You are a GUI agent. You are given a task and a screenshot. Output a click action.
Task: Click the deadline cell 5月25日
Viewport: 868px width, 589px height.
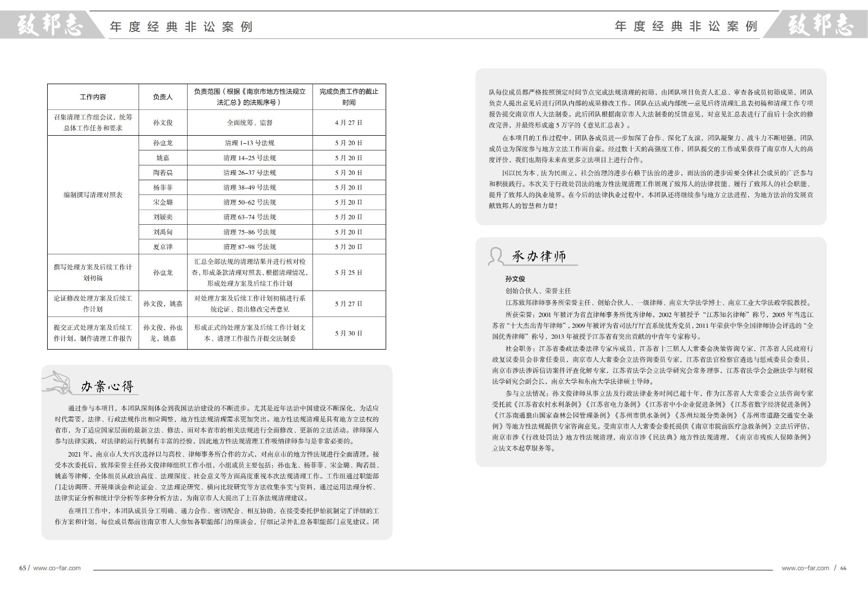[x=349, y=273]
